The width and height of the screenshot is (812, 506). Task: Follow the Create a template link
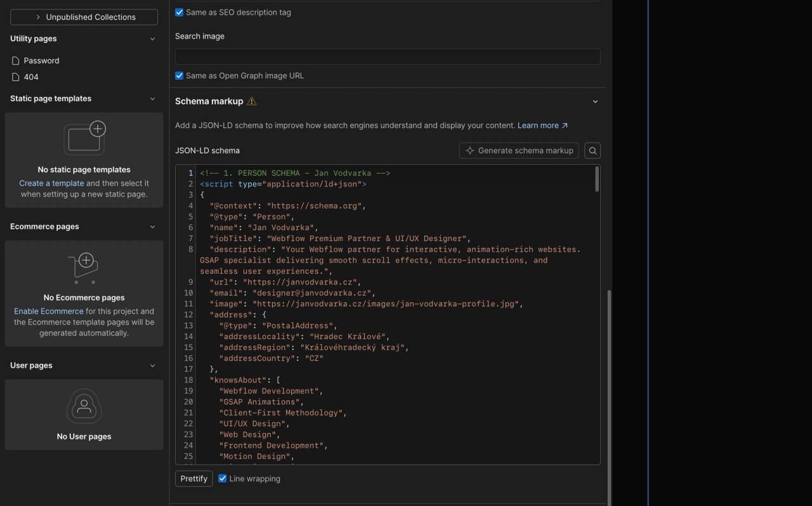tap(51, 183)
